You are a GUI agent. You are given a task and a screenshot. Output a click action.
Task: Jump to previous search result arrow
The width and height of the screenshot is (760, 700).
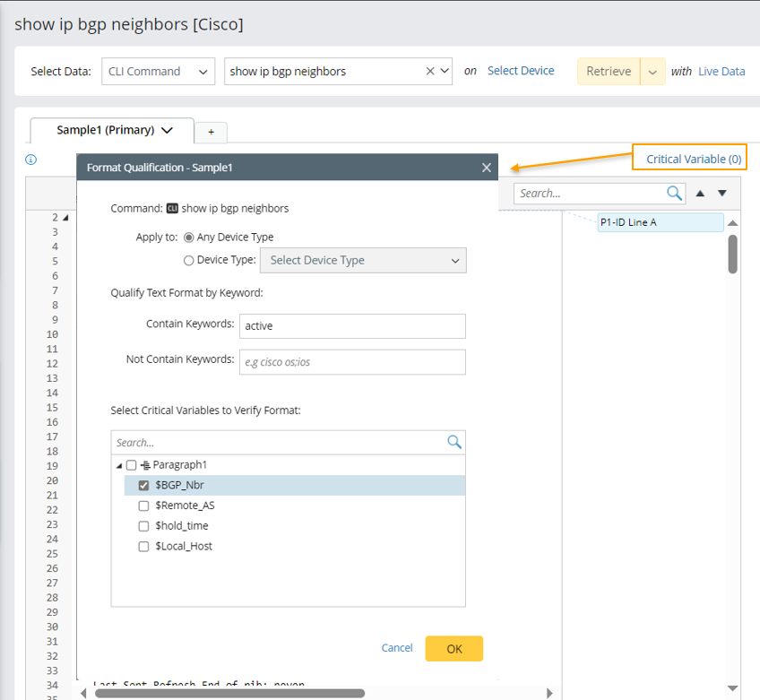tap(701, 194)
